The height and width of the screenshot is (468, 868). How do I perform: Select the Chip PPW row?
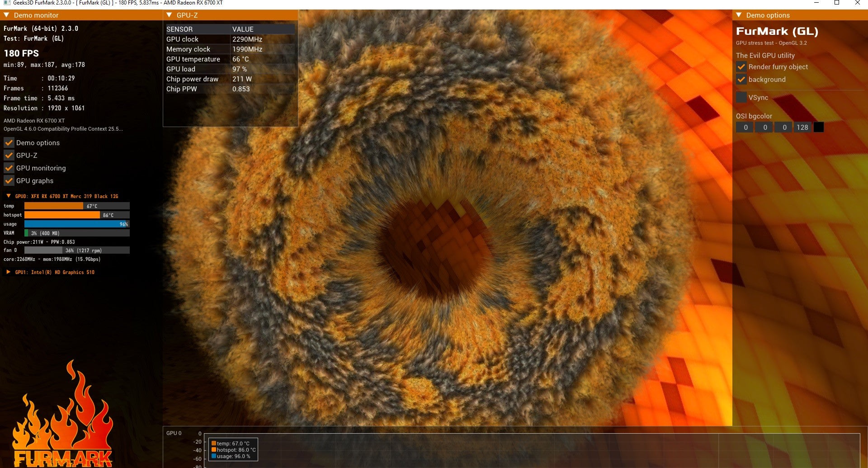[230, 89]
